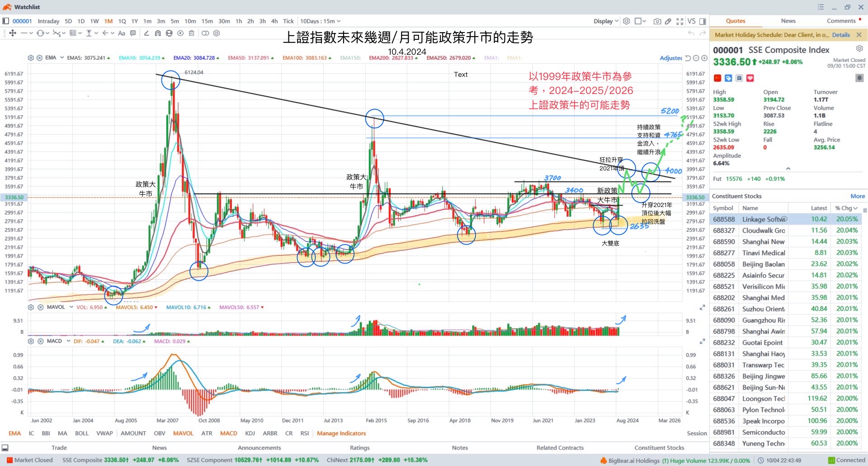
Task: Click the linked-circles drawing sync icon
Action: 205,33
